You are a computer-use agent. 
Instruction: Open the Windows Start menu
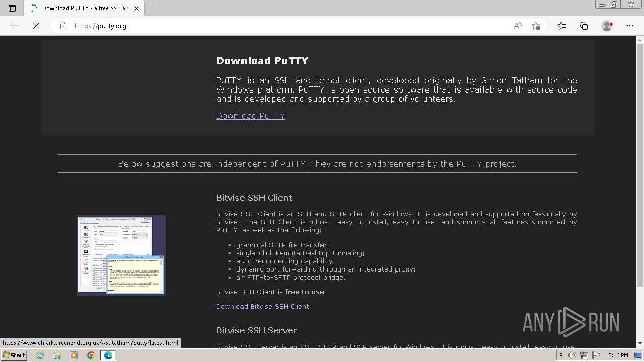tap(14, 355)
